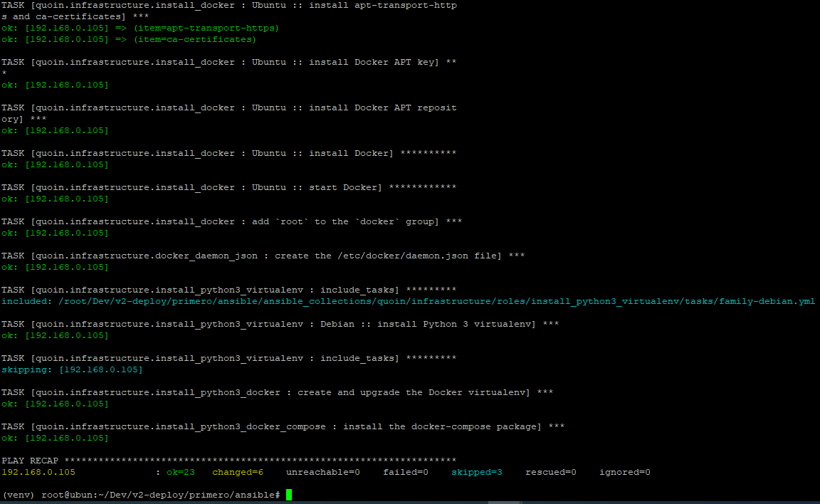Click include_tasks line directly above 'skipping:'
820x504 pixels.
[x=228, y=358]
